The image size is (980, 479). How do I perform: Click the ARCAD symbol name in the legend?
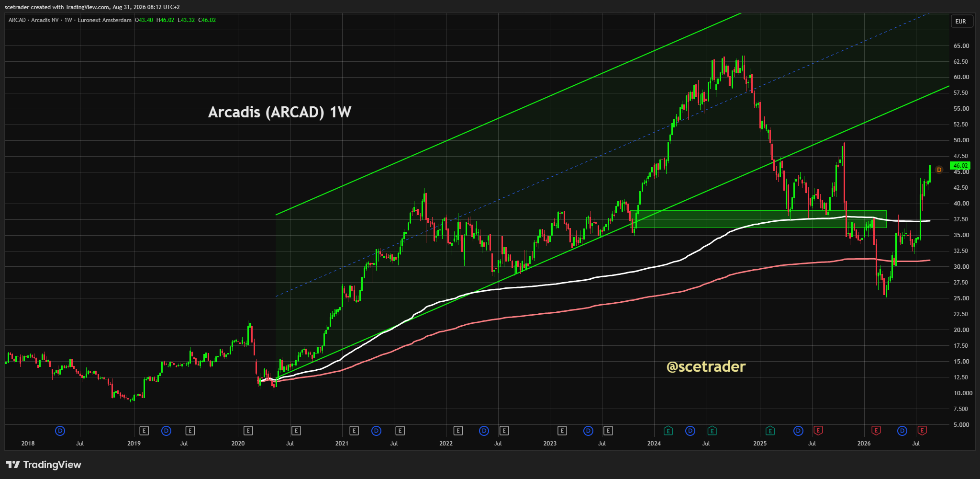(17, 20)
